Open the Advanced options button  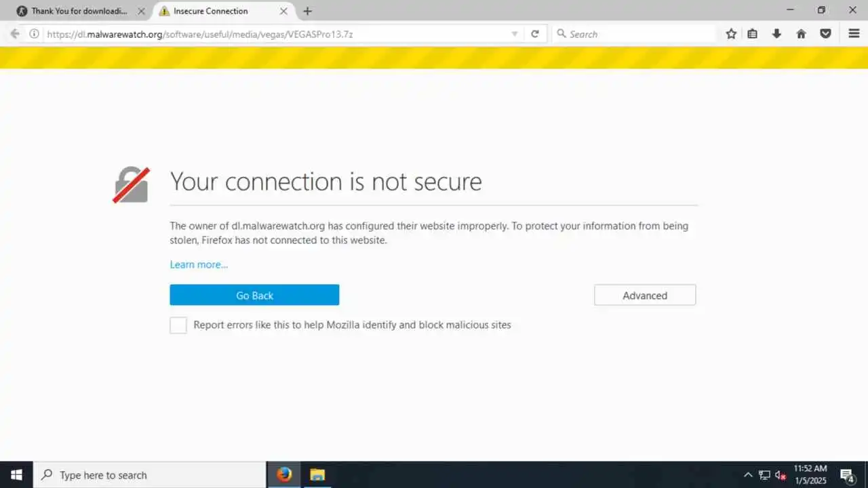pyautogui.click(x=645, y=295)
